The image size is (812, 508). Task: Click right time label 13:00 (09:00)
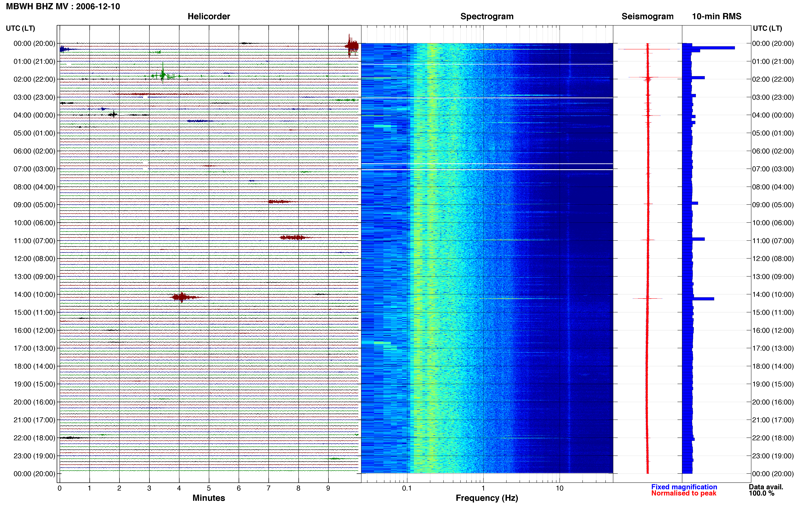773,277
